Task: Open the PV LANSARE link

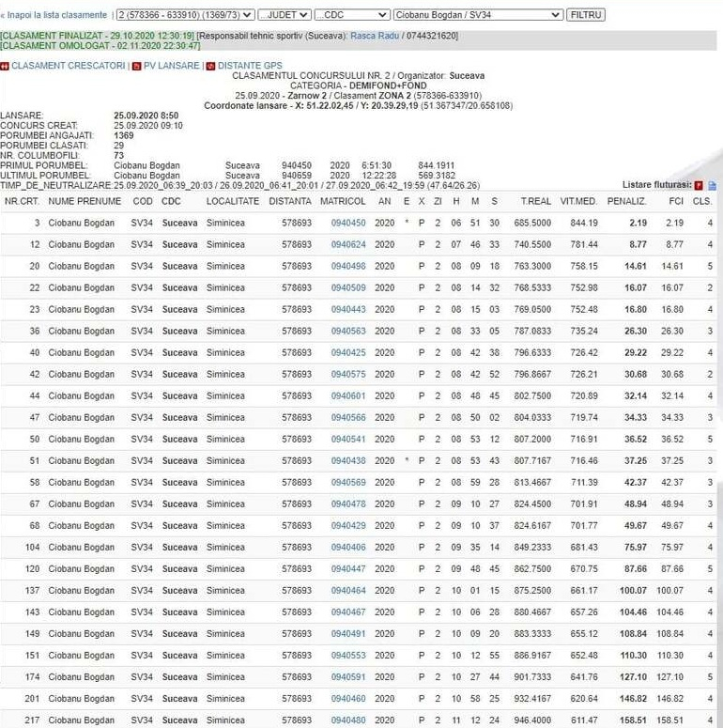Action: tap(171, 66)
